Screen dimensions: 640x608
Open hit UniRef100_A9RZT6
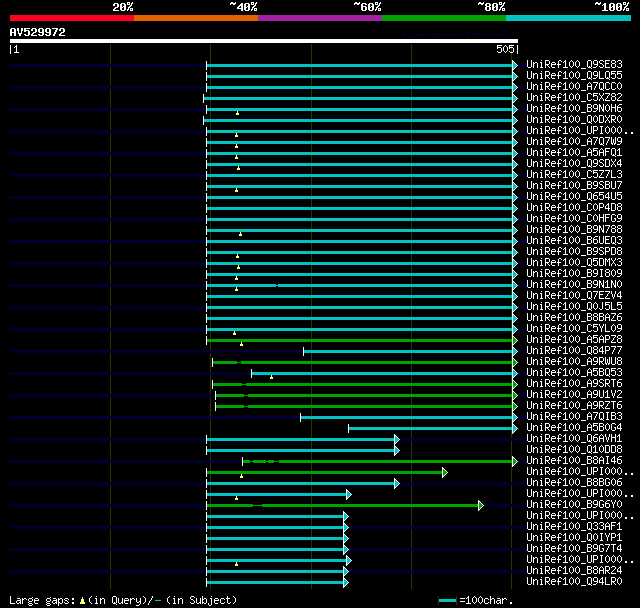(574, 406)
